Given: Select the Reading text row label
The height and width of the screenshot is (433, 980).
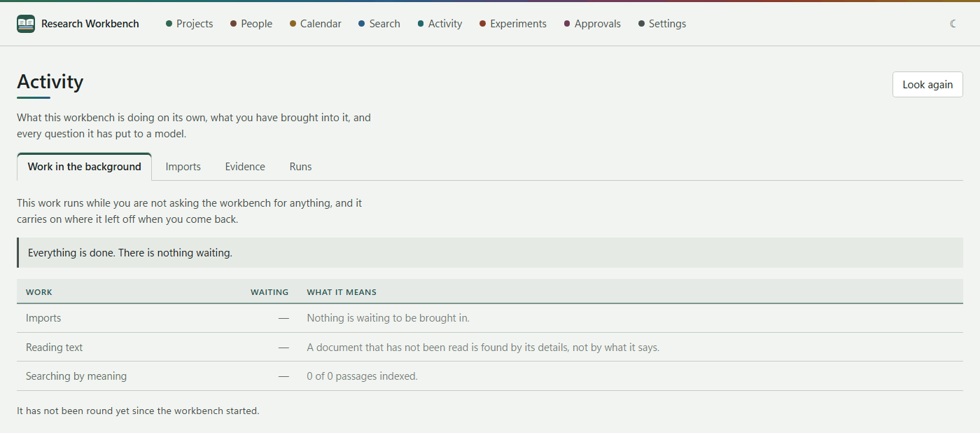Looking at the screenshot, I should (55, 348).
